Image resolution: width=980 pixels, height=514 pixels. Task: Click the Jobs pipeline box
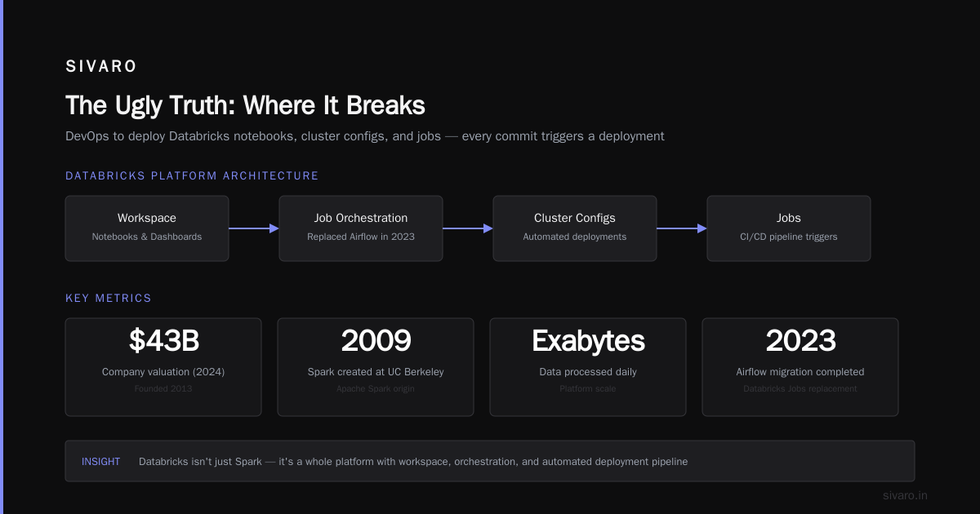point(789,228)
